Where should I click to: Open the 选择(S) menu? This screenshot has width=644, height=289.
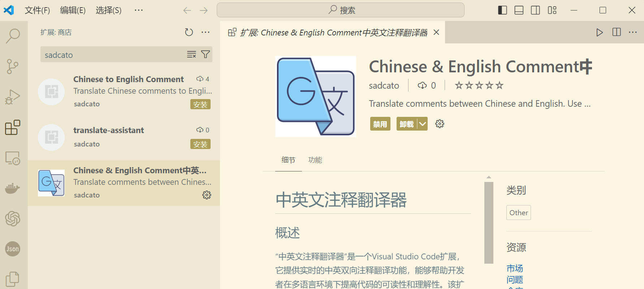pos(108,10)
